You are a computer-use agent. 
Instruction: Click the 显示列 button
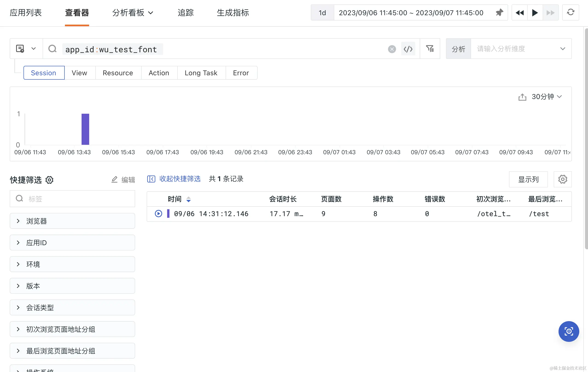coord(528,179)
